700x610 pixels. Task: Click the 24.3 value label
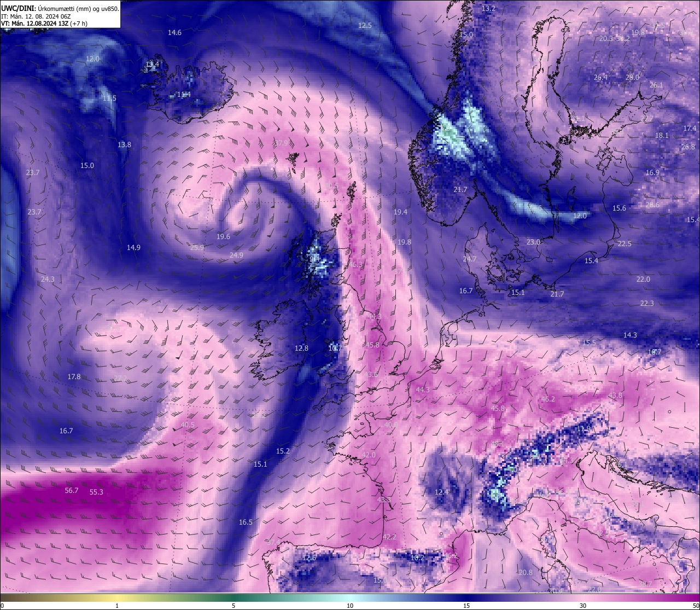[48, 280]
